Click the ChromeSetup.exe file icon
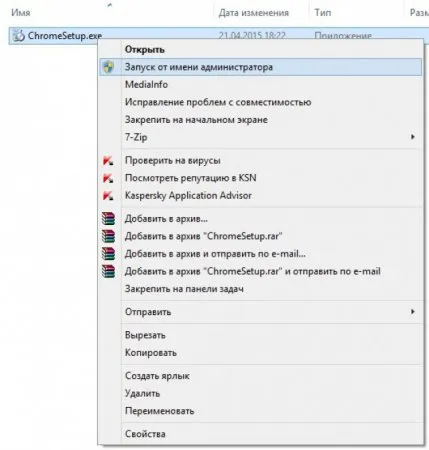This screenshot has width=429, height=450. pyautogui.click(x=19, y=35)
